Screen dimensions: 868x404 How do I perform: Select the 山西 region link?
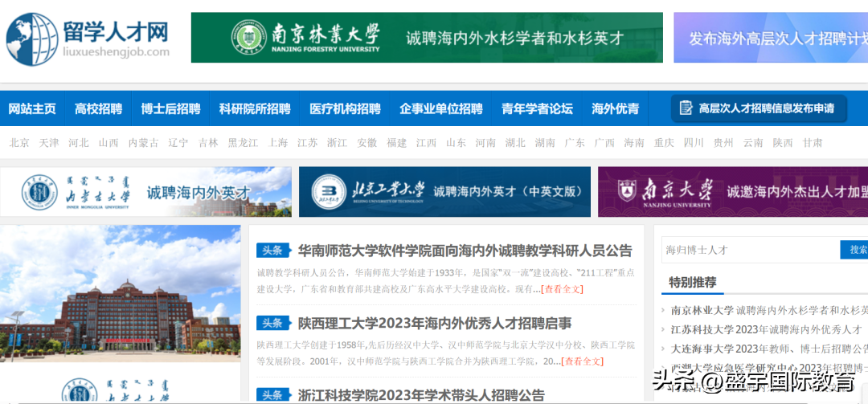point(108,143)
